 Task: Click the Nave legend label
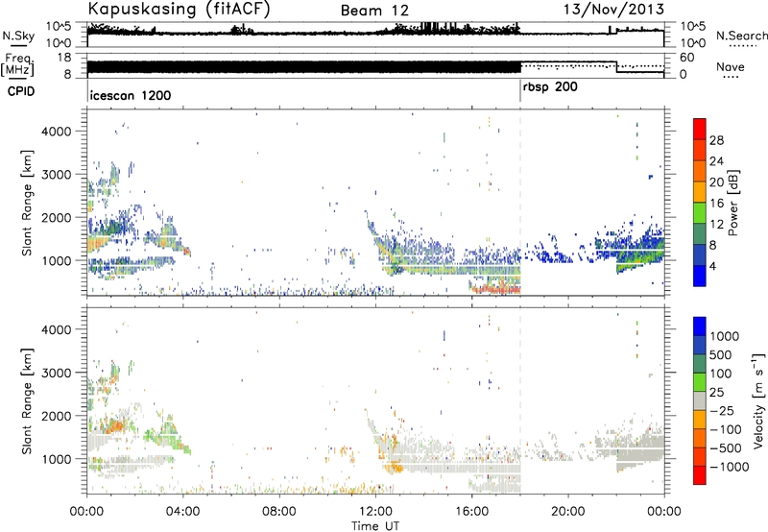(731, 67)
